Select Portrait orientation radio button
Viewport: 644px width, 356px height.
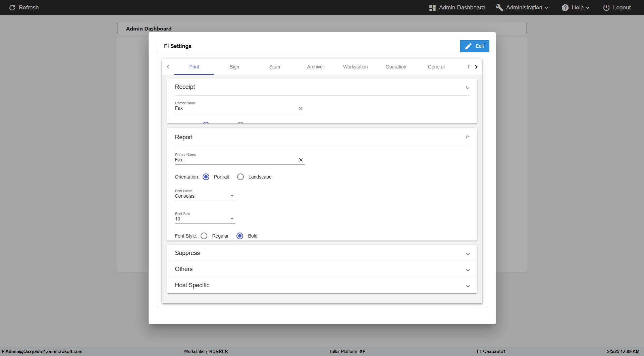click(x=206, y=177)
